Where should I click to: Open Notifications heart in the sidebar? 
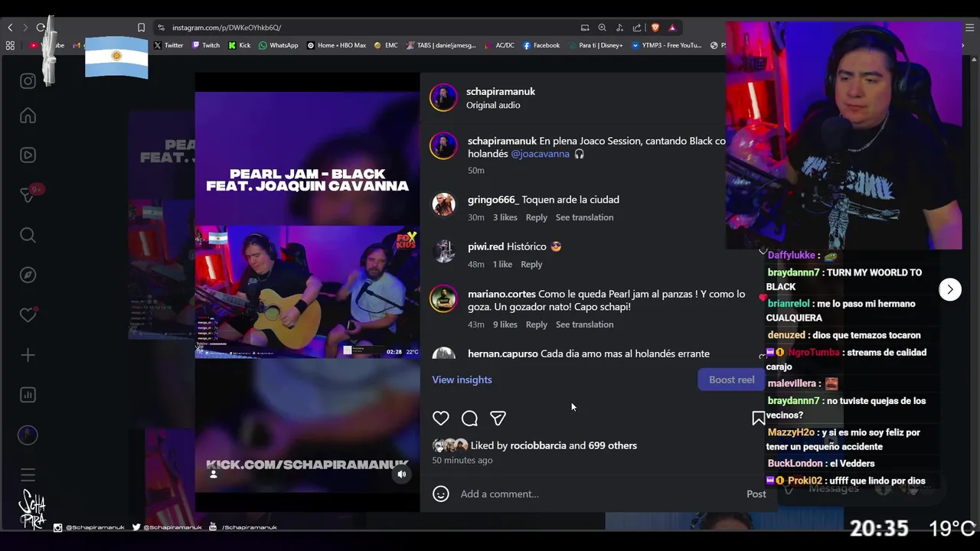[28, 315]
